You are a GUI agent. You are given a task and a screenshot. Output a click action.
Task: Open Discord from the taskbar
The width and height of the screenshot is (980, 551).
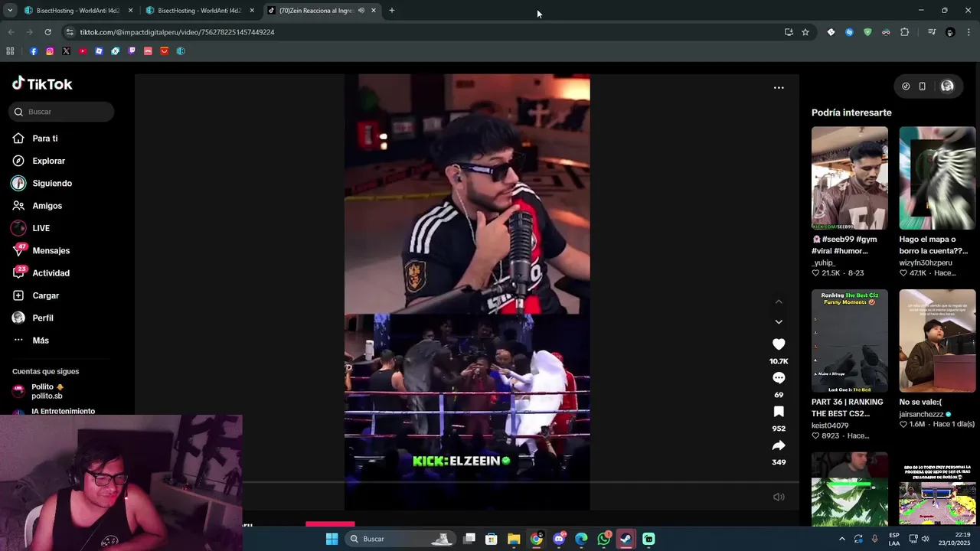560,539
